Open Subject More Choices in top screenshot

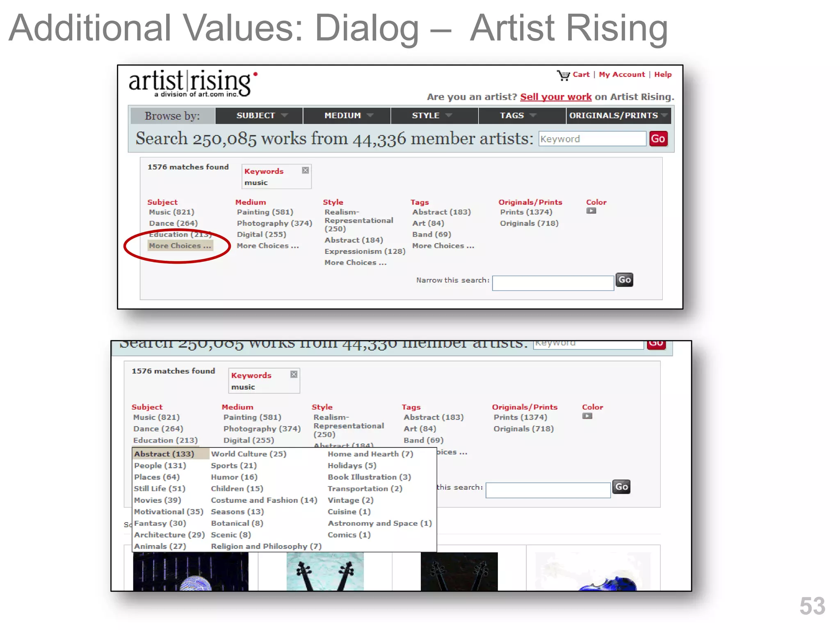pyautogui.click(x=180, y=246)
